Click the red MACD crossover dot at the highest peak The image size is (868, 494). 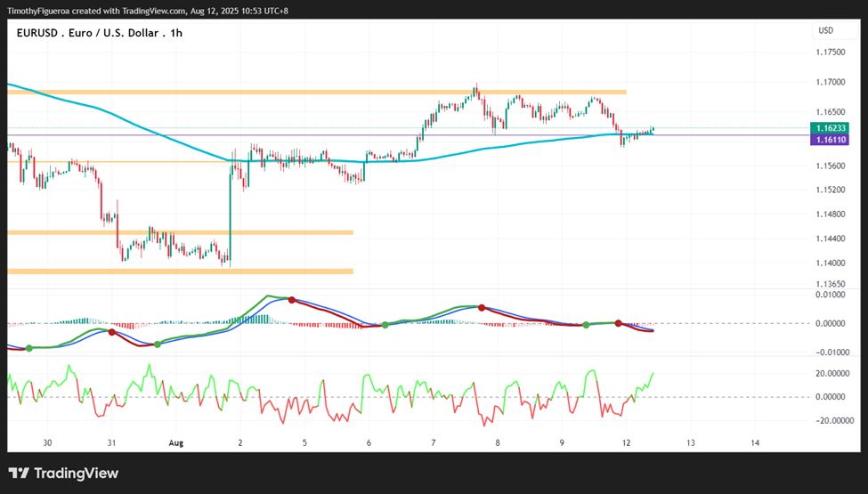click(291, 300)
